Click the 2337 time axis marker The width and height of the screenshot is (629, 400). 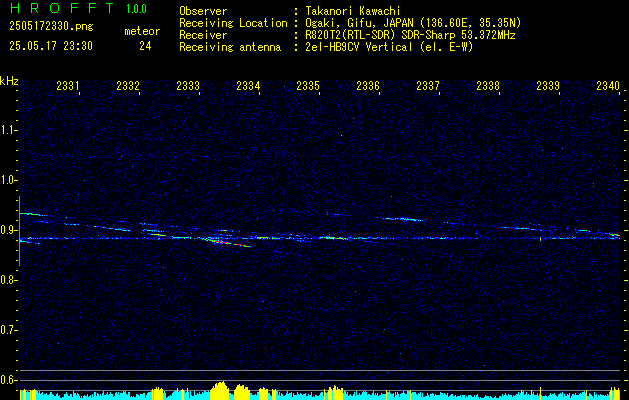(x=428, y=85)
